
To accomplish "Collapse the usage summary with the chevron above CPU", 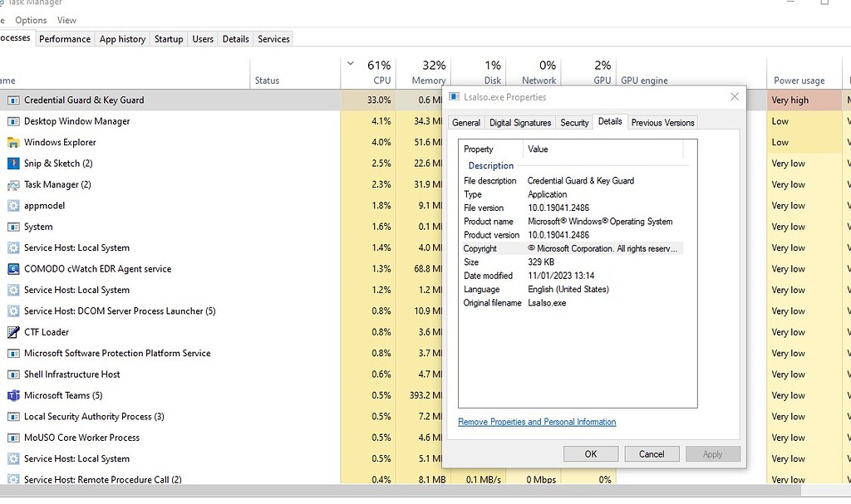I will click(x=350, y=63).
